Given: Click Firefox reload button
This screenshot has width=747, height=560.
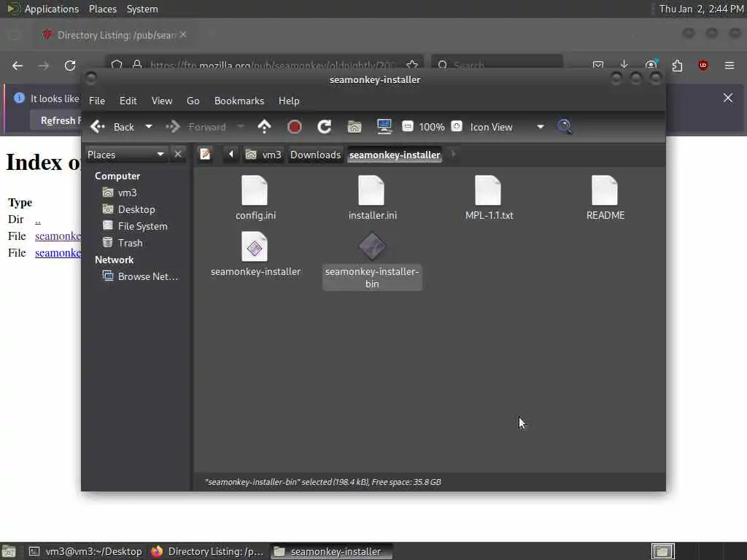Looking at the screenshot, I should pos(70,65).
